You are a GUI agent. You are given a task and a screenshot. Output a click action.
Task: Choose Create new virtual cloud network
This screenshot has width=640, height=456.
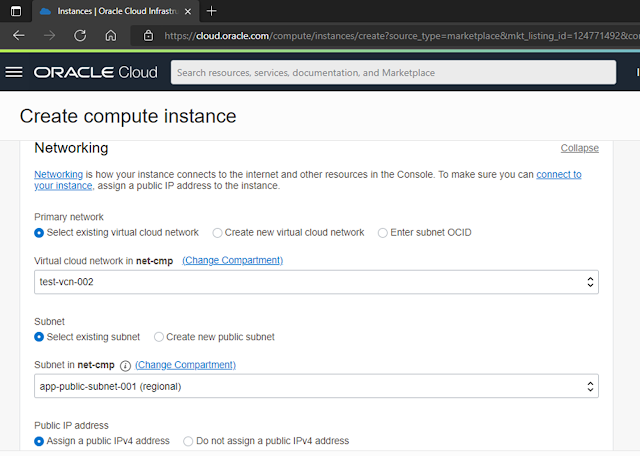pyautogui.click(x=217, y=233)
